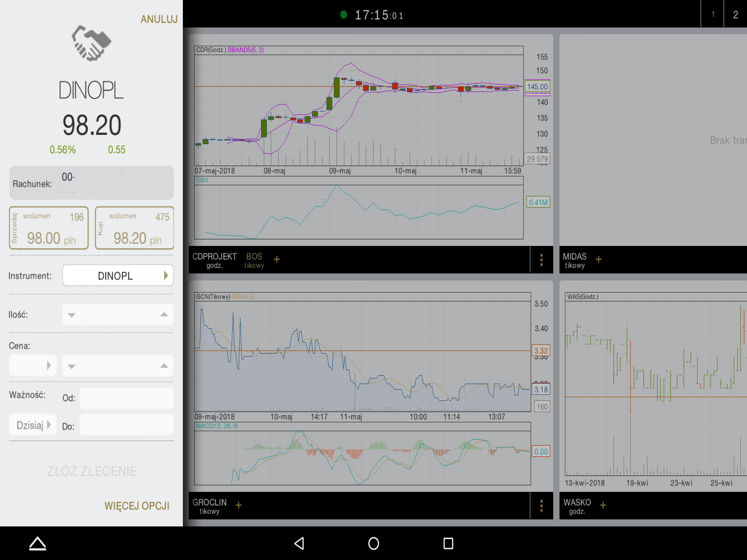Tap the DINOPL 98.20 quote price

[x=92, y=125]
